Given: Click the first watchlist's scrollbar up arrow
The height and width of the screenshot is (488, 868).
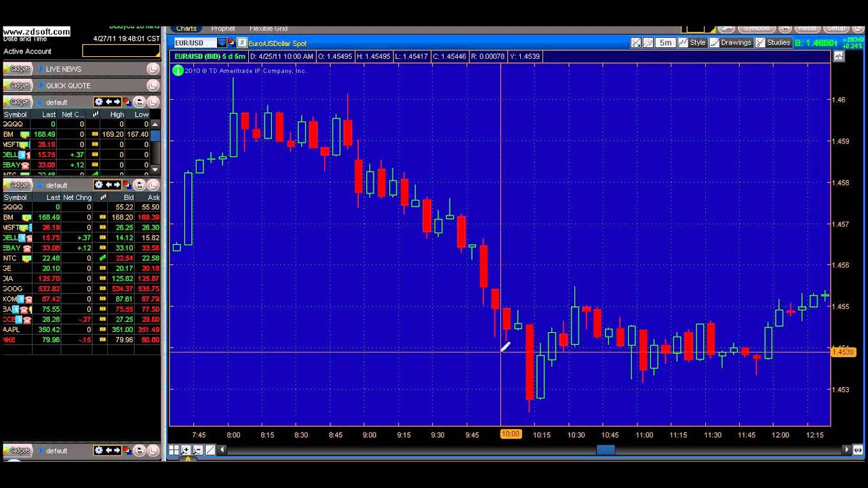Looking at the screenshot, I should pyautogui.click(x=155, y=125).
